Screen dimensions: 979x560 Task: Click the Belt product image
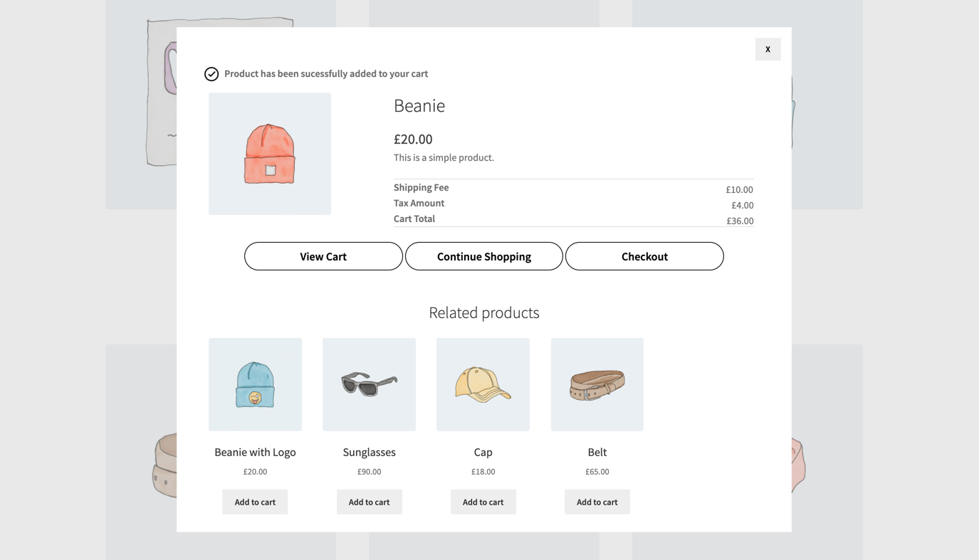(x=597, y=384)
